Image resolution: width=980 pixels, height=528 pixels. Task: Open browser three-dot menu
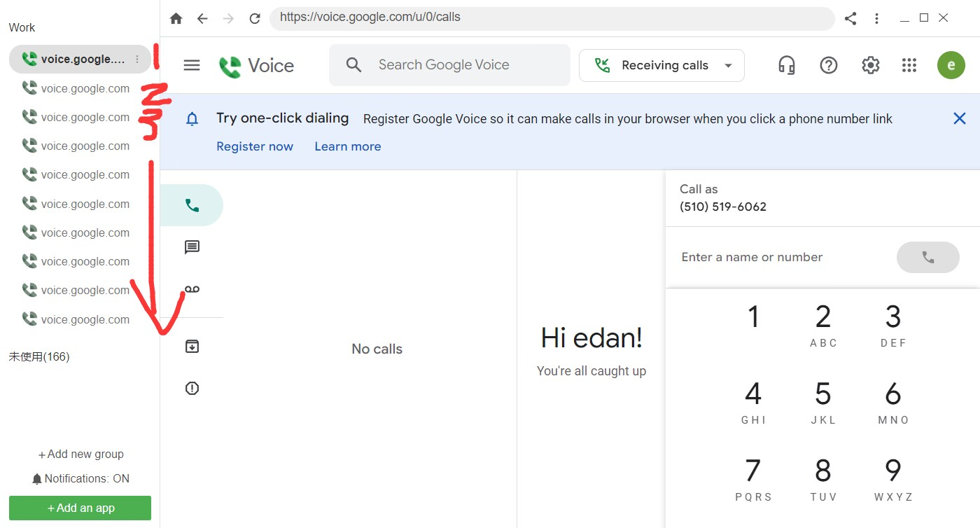876,19
